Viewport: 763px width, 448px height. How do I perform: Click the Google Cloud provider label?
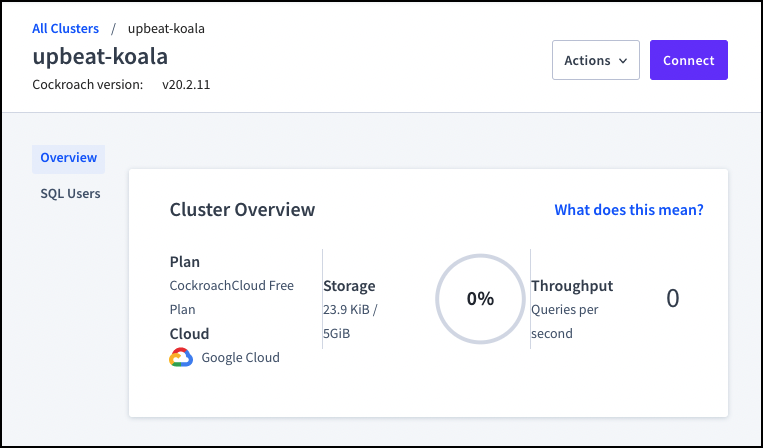[240, 357]
